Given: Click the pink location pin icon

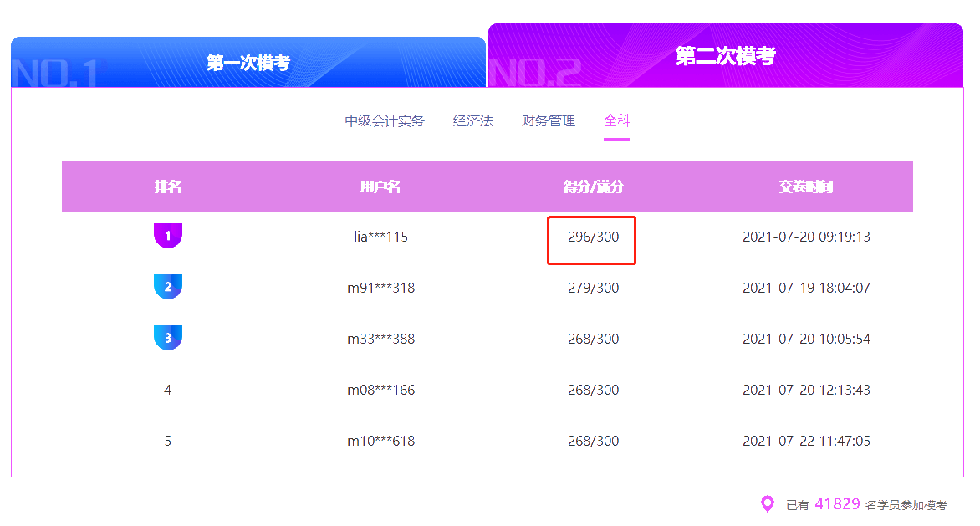Looking at the screenshot, I should 766,503.
